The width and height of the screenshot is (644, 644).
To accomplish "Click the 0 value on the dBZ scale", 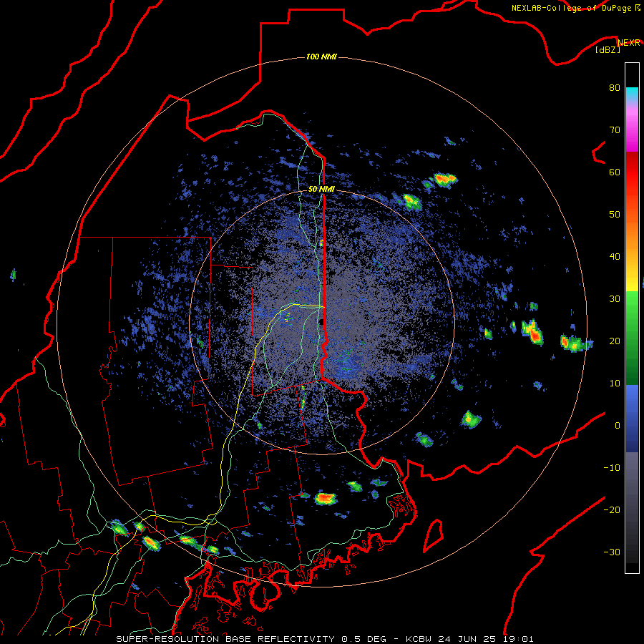I will tap(618, 426).
